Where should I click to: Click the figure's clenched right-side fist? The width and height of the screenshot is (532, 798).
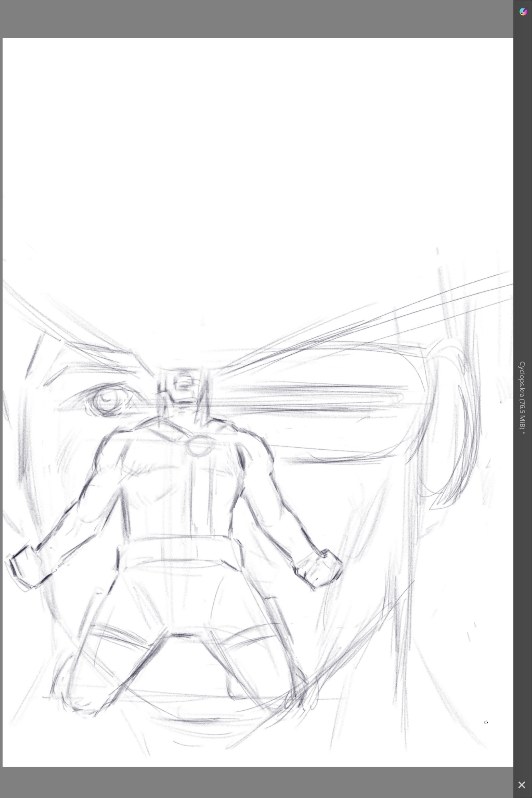pyautogui.click(x=320, y=569)
